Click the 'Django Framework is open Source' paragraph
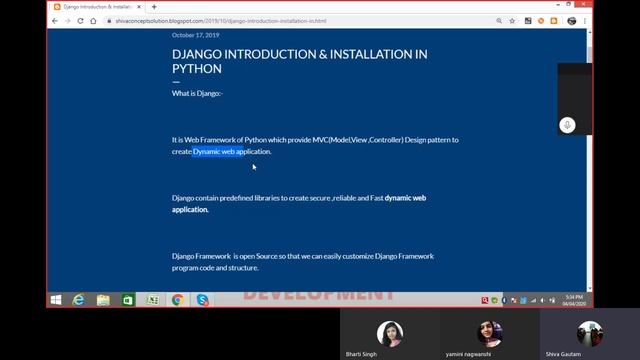 (302, 262)
